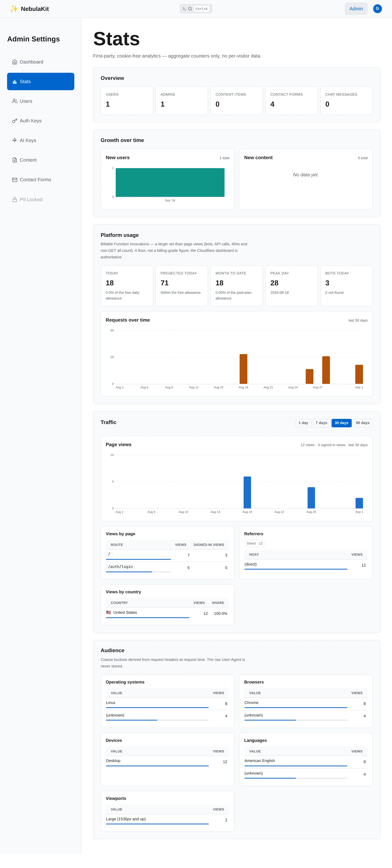Screen dimensions: 392x868
Task: Click the United States country row
Action: pyautogui.click(x=167, y=613)
